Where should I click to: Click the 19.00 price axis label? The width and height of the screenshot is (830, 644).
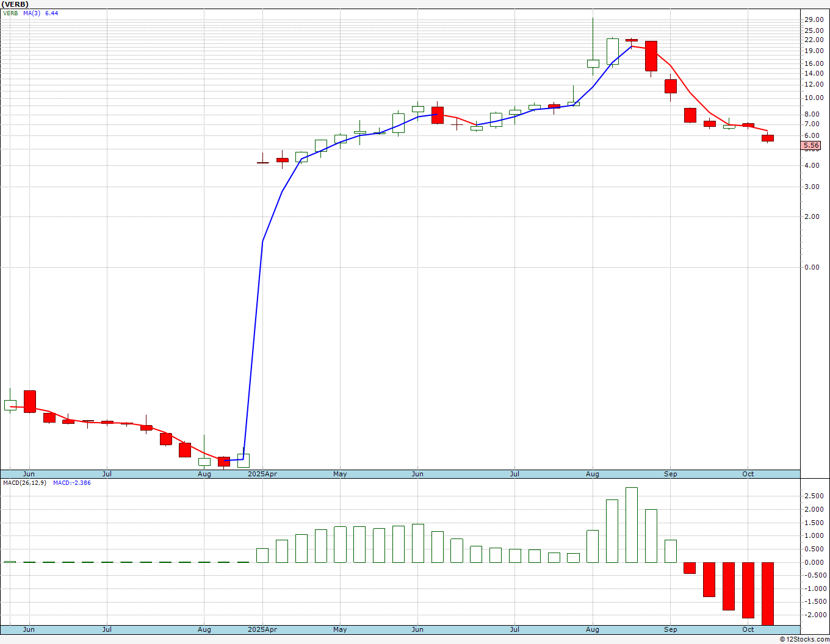(x=813, y=51)
